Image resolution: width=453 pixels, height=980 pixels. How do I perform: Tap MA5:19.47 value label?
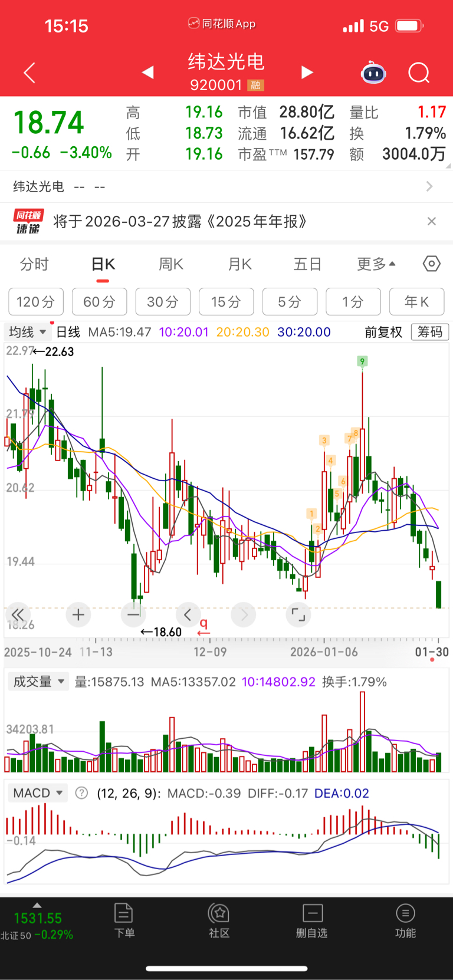pyautogui.click(x=120, y=332)
